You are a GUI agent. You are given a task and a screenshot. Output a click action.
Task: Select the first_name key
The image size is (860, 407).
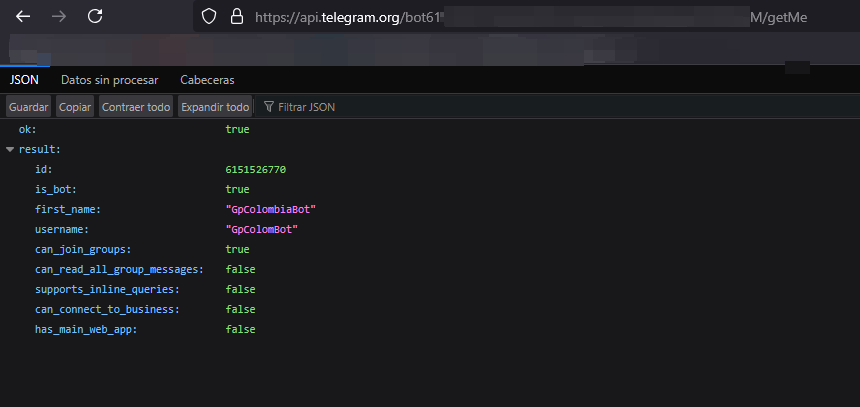click(68, 210)
